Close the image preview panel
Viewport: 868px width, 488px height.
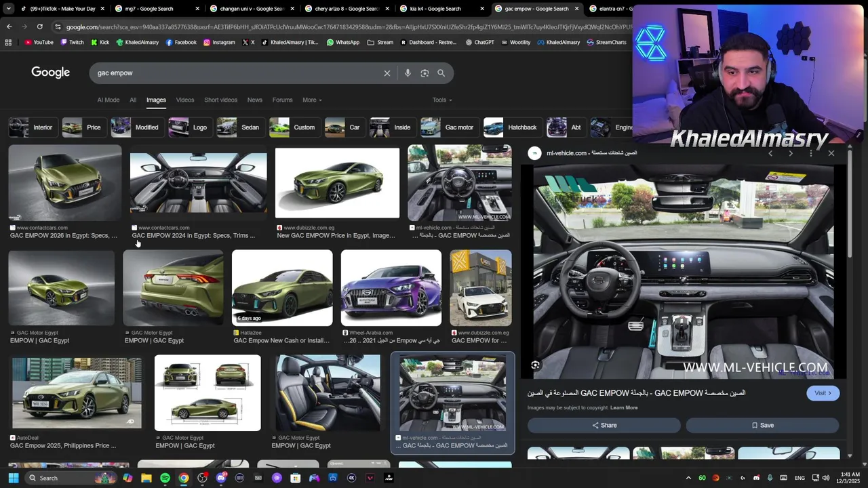point(831,153)
